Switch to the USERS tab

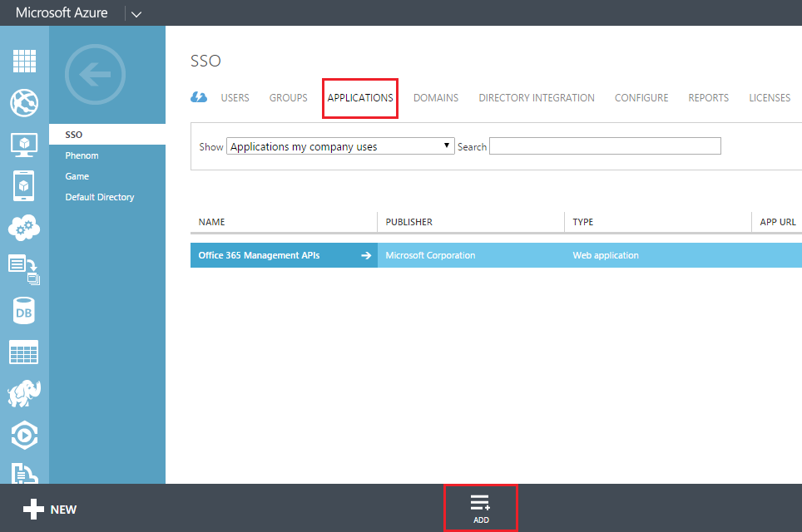pyautogui.click(x=235, y=97)
